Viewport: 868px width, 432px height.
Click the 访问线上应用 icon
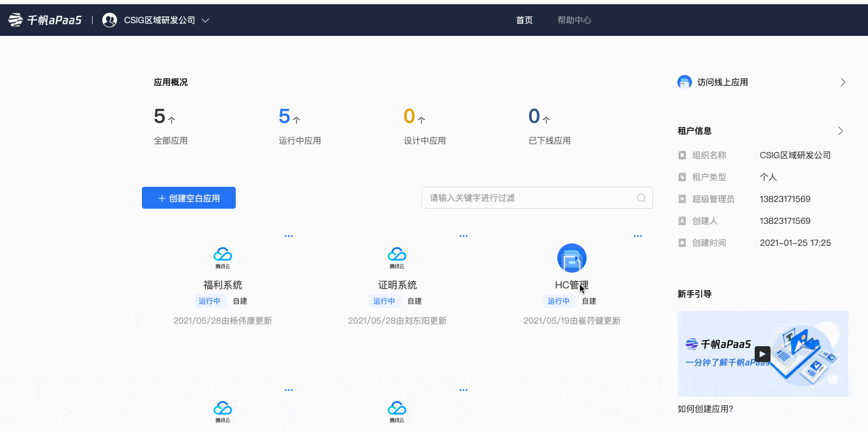(x=685, y=82)
